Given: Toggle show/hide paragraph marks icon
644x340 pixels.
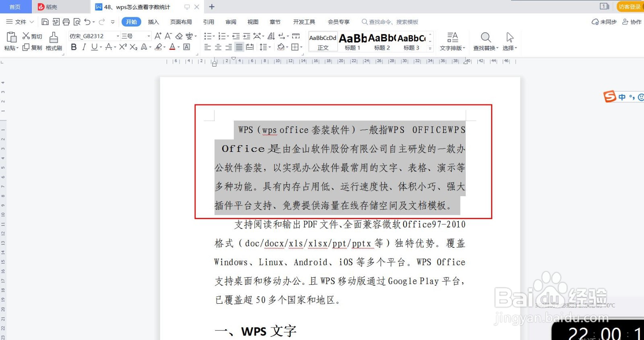Looking at the screenshot, I should (282, 36).
